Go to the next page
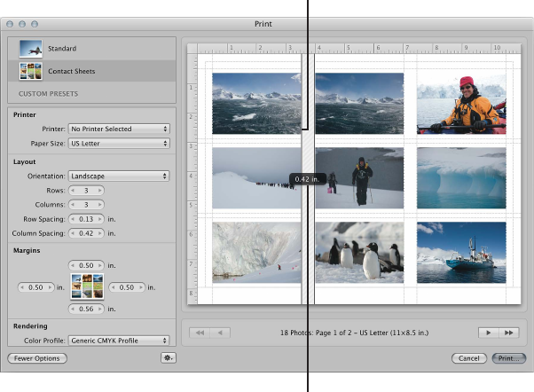 (x=488, y=333)
